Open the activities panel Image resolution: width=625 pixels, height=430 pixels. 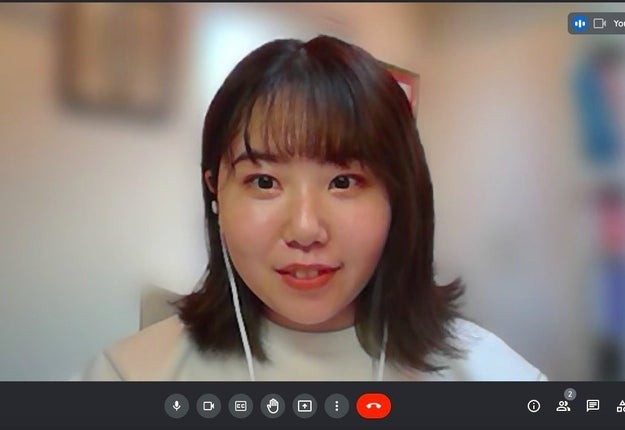click(621, 406)
